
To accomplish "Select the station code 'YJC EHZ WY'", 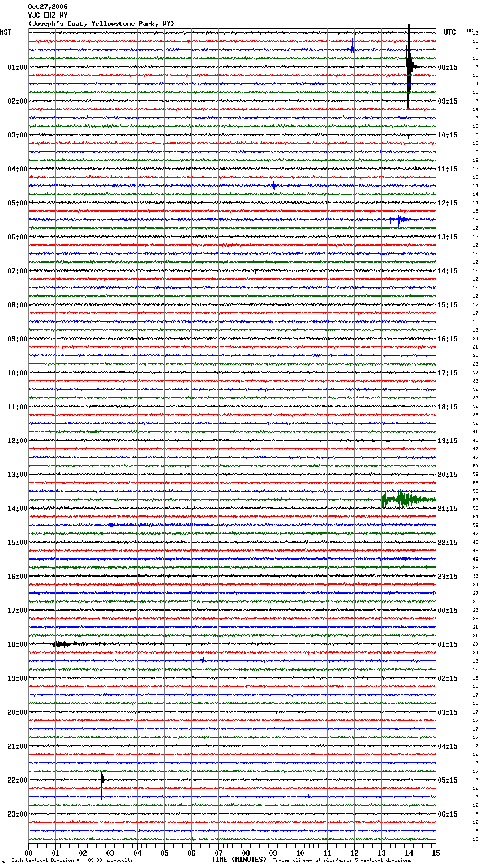I will 48,15.
